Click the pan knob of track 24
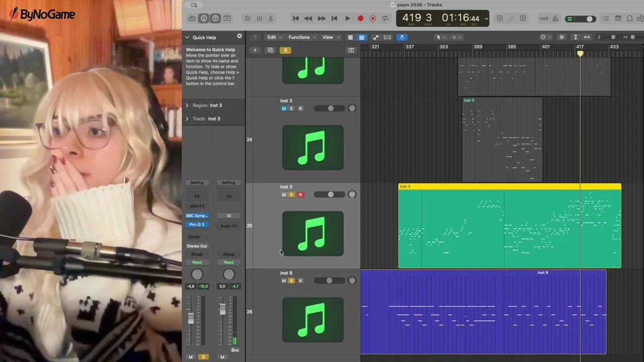The image size is (644, 362). (x=352, y=109)
